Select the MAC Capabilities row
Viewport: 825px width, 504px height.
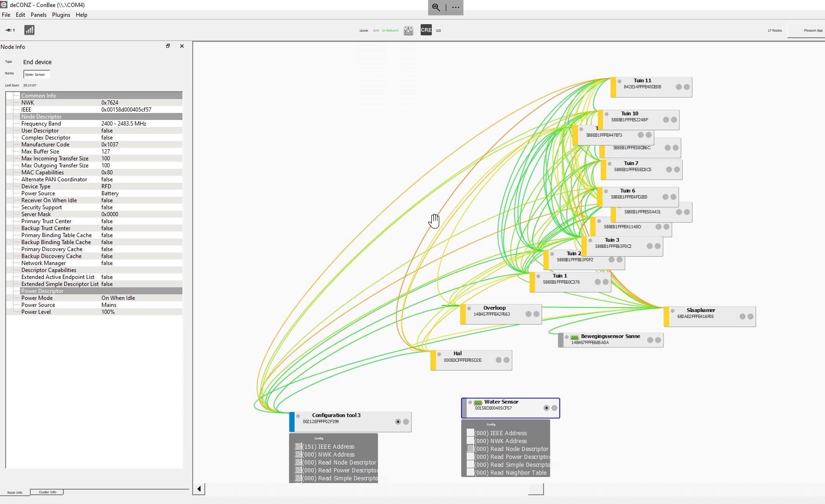click(94, 172)
